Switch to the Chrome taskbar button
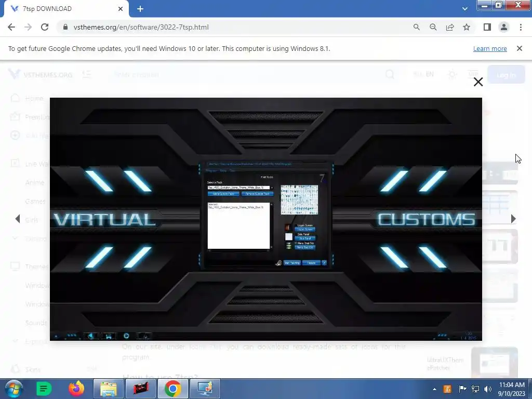Viewport: 532px width, 399px height. [172, 389]
